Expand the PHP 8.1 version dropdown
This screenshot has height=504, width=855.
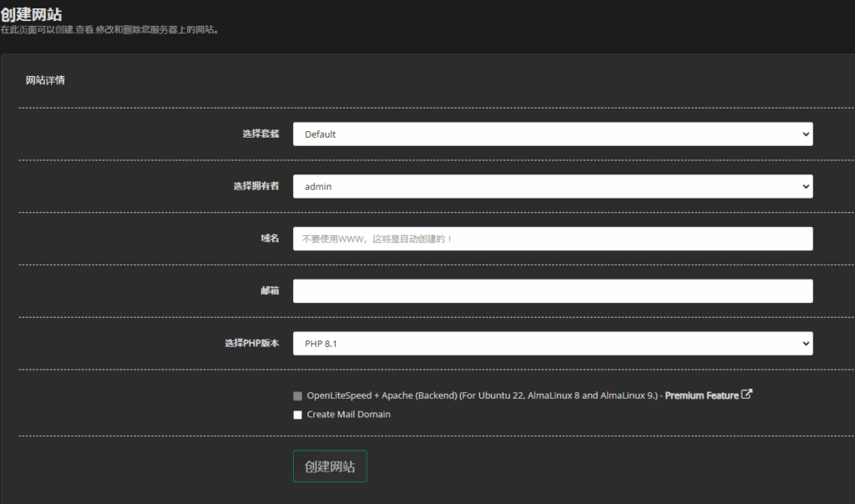(552, 344)
